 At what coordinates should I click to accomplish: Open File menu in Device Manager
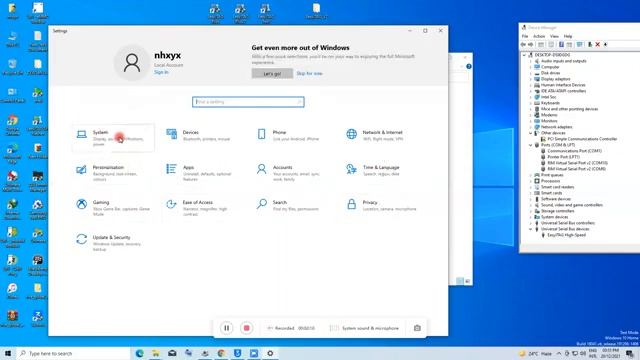(x=525, y=36)
